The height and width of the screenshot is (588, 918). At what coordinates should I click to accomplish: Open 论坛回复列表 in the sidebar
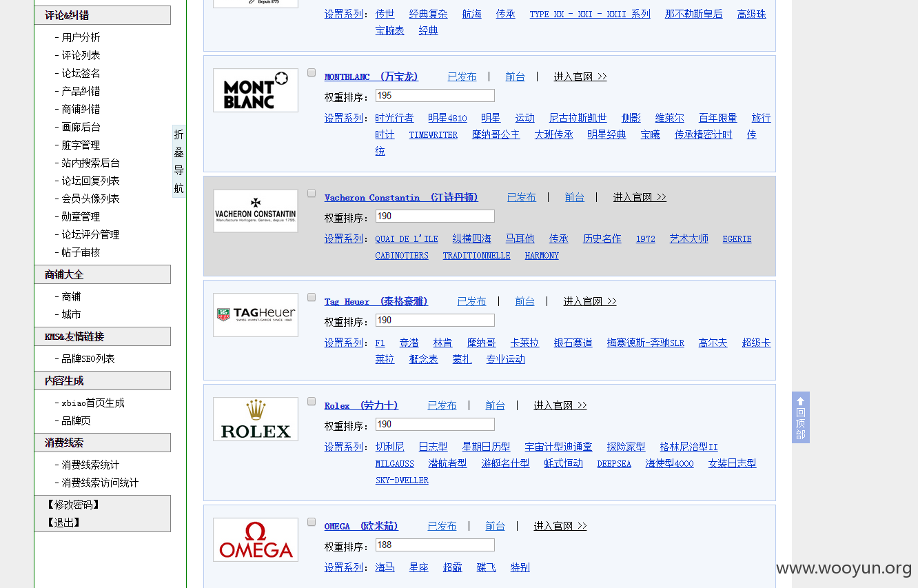[90, 181]
